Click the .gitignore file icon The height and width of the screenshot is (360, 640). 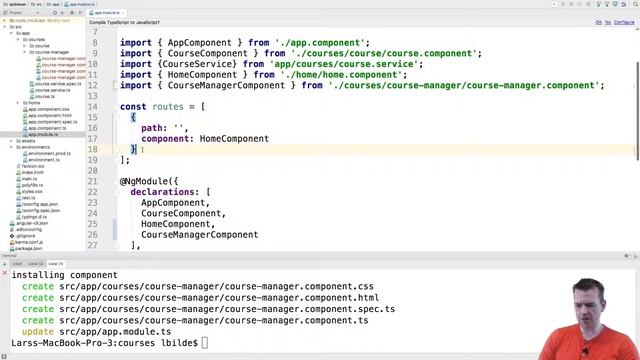point(12,236)
